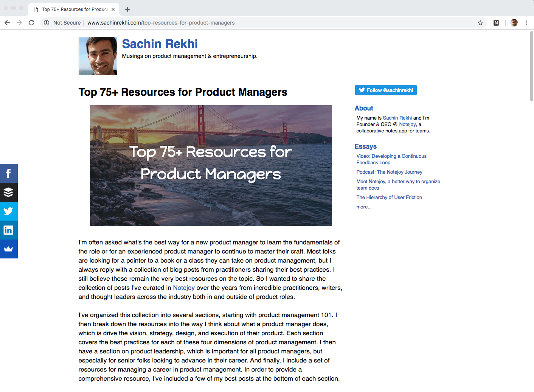Open Notejoy link in article paragraph

click(184, 288)
